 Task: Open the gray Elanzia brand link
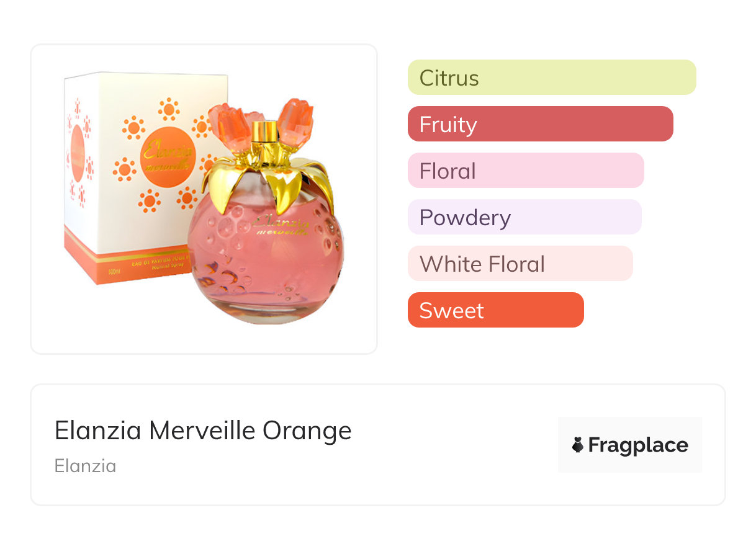pyautogui.click(x=85, y=466)
